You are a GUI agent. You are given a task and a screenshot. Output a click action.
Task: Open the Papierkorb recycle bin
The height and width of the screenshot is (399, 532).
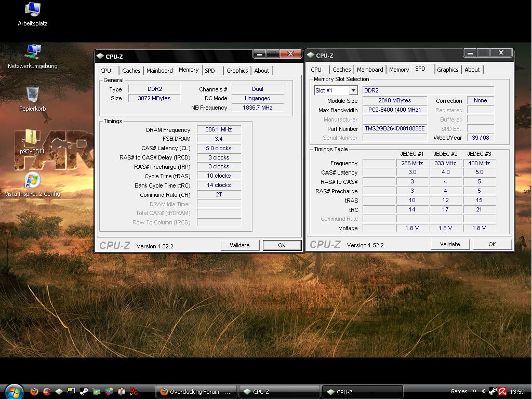pos(32,95)
